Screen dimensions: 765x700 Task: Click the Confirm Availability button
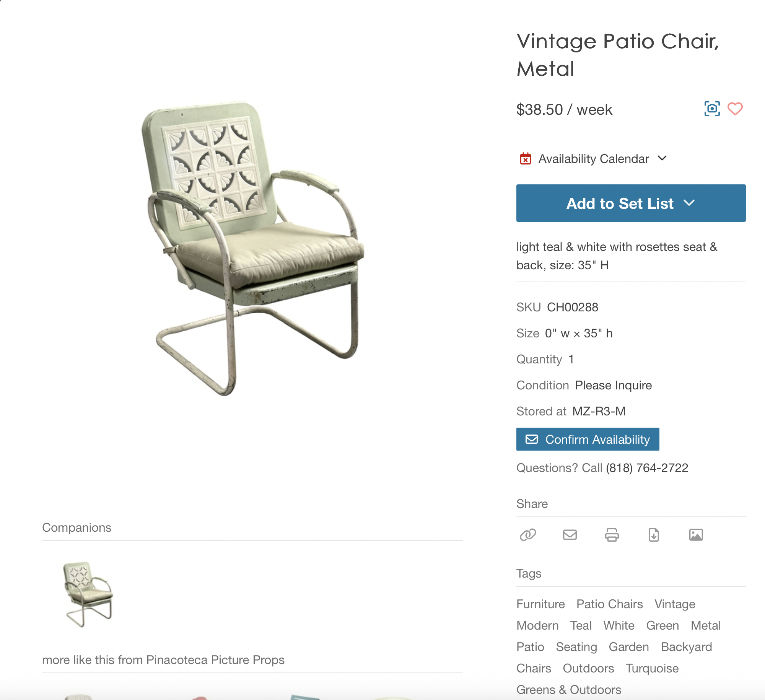(588, 439)
